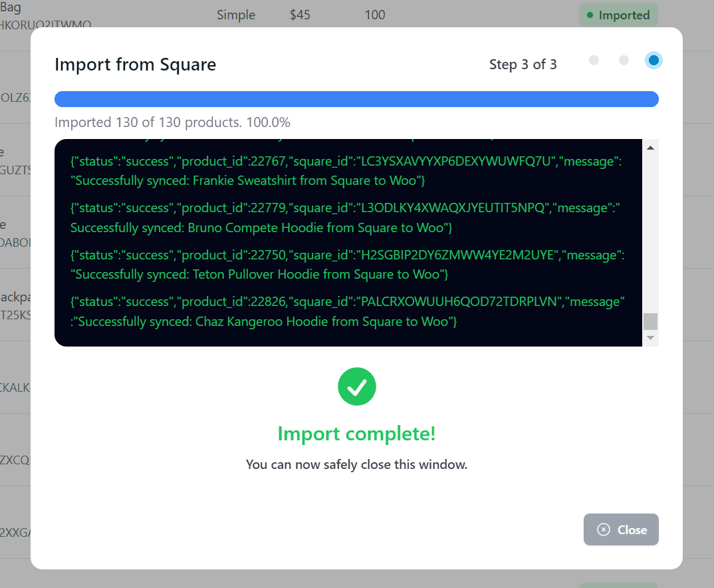Click 'Imported 130 of 130 products' text

coord(148,122)
